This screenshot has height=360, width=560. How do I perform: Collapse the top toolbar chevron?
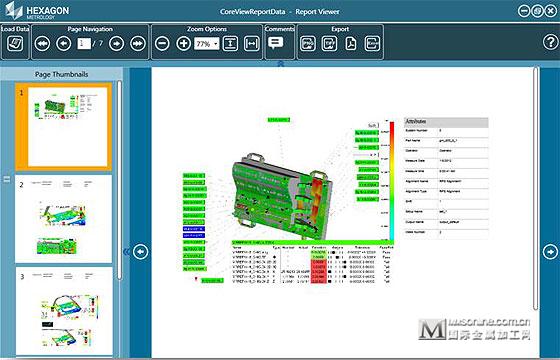tap(281, 64)
